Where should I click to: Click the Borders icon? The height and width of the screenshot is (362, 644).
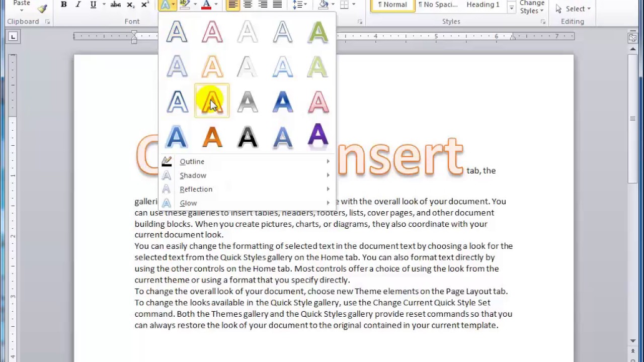[x=344, y=5]
